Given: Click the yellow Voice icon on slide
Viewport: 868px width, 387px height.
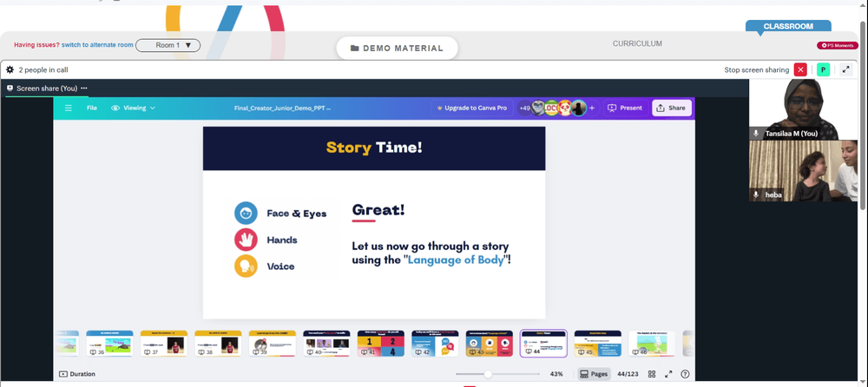Looking at the screenshot, I should (246, 266).
